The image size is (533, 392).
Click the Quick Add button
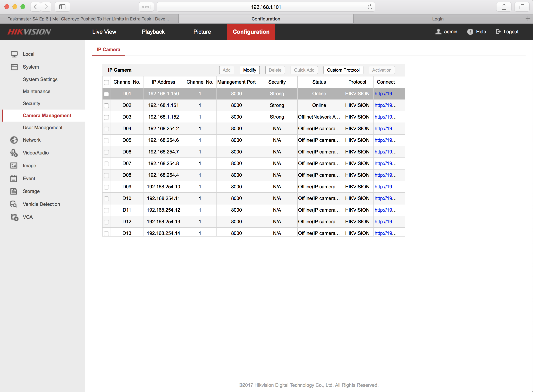point(304,70)
